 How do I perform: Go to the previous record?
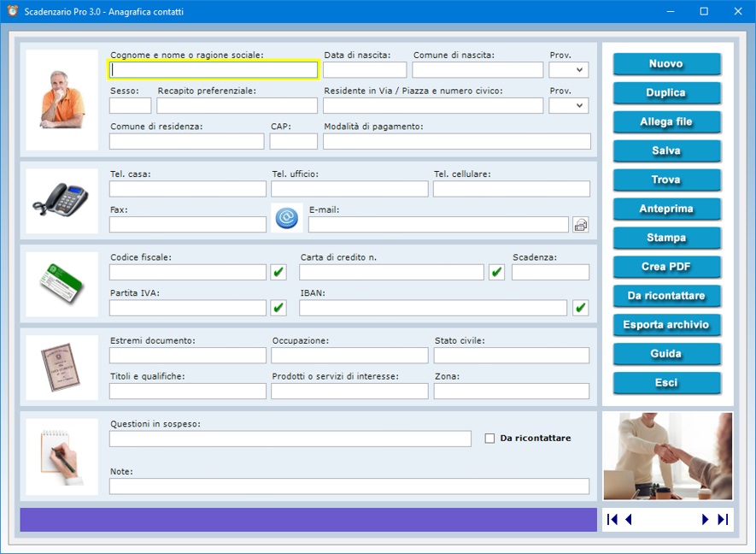[628, 519]
